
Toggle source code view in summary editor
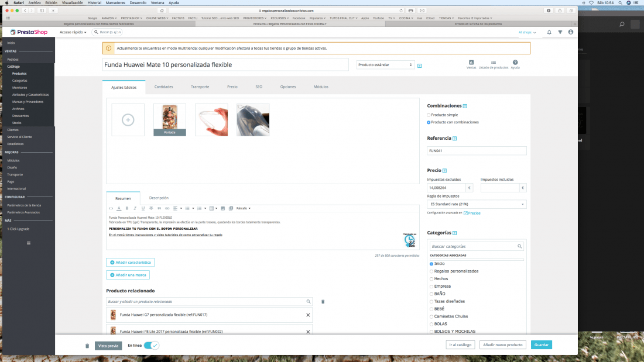pyautogui.click(x=111, y=209)
